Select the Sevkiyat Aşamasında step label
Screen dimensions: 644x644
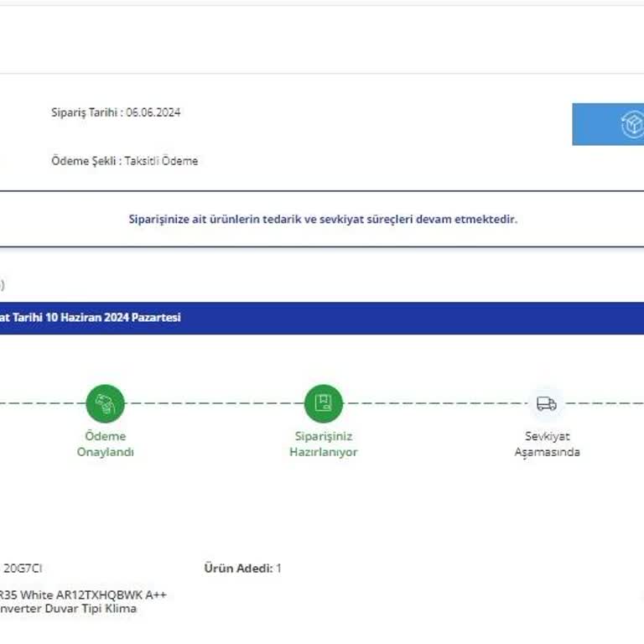click(x=546, y=444)
